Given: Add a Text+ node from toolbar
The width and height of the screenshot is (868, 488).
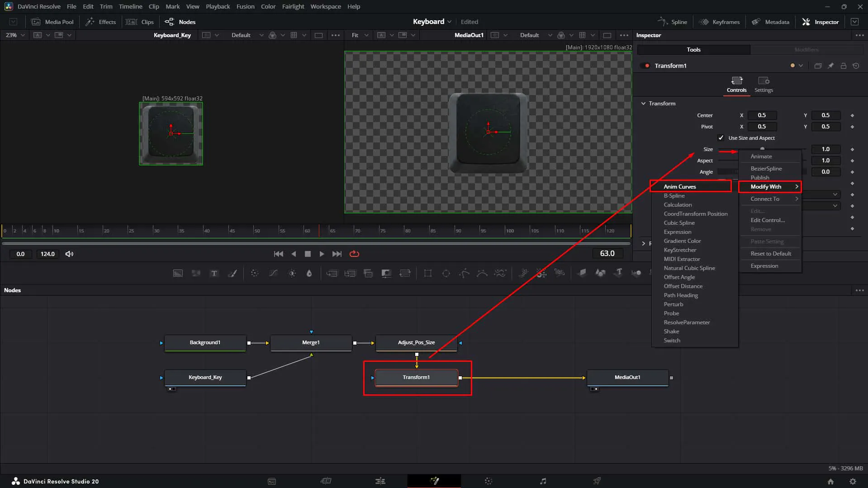Looking at the screenshot, I should click(x=214, y=273).
